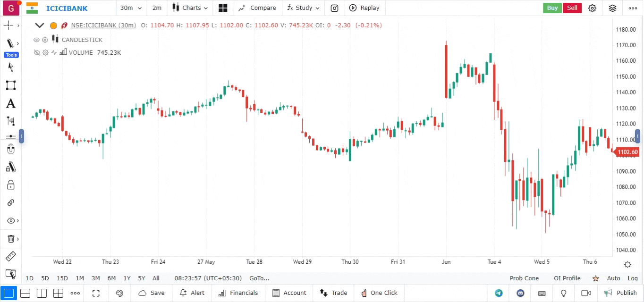Open the ruler measure tool
This screenshot has width=644, height=302.
[x=10, y=257]
